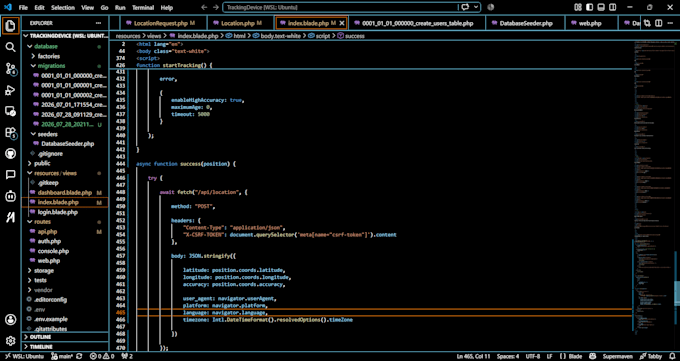680x361 pixels.
Task: Collapse the database folder
Action: click(x=65, y=46)
